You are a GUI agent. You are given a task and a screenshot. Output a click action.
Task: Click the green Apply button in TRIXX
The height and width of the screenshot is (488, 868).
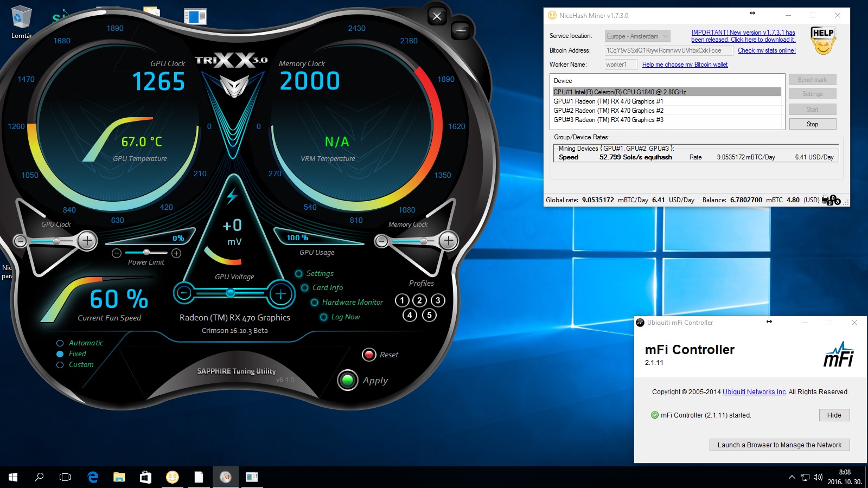[x=348, y=380]
